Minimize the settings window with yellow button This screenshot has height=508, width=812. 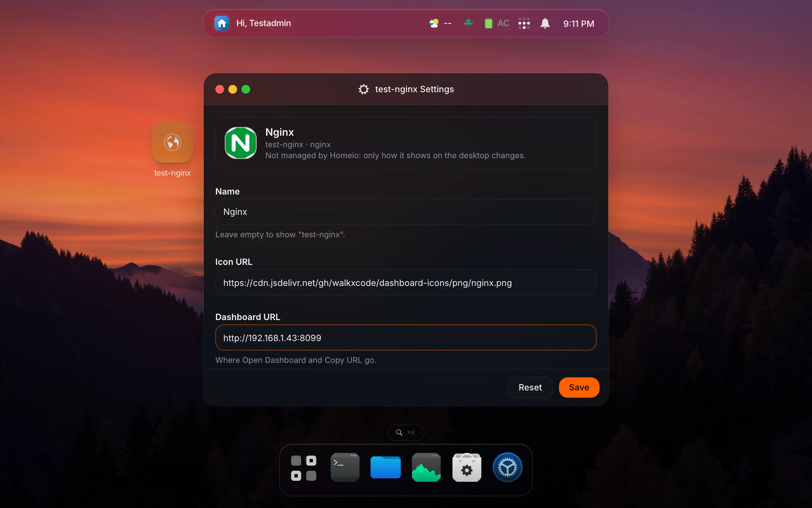pyautogui.click(x=233, y=89)
